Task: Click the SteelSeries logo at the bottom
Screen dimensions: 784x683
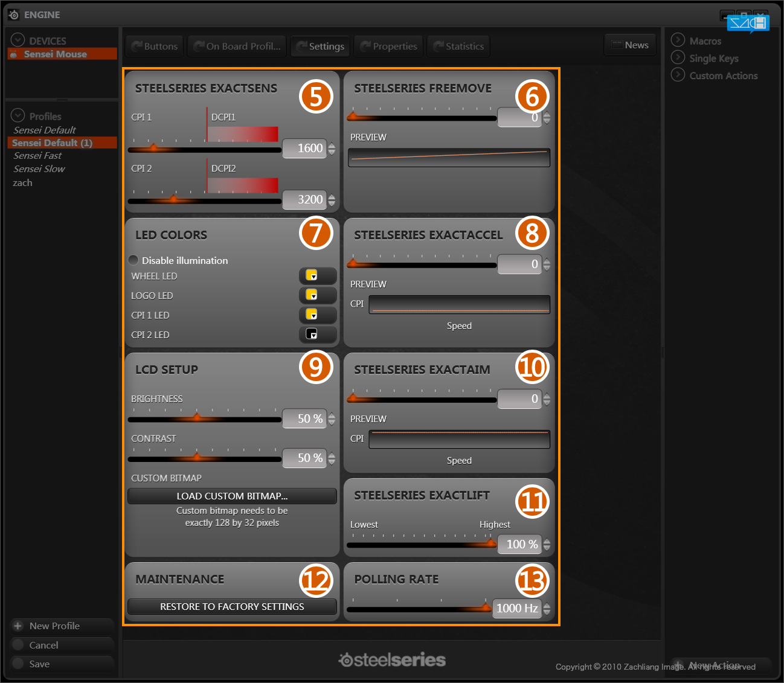Action: pos(392,660)
